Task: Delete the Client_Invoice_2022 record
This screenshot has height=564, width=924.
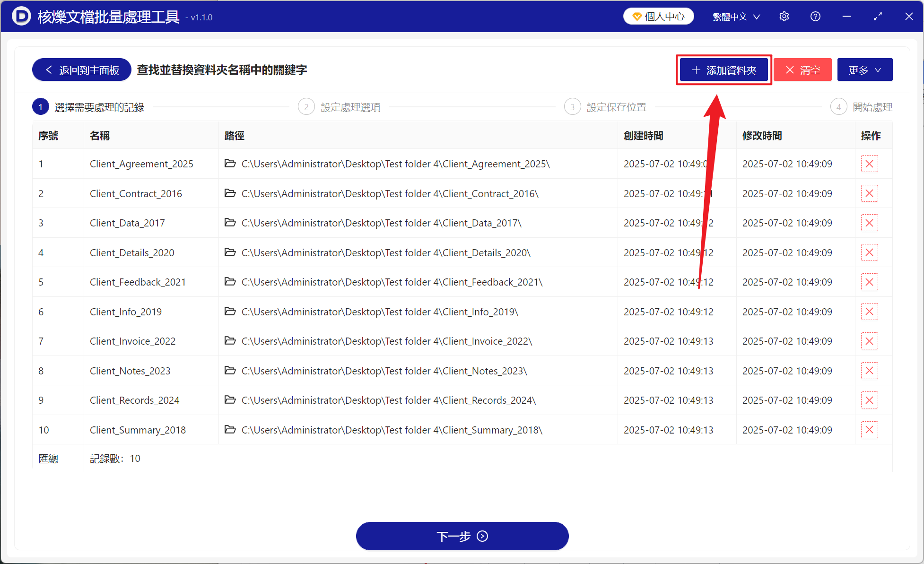Action: click(x=870, y=341)
